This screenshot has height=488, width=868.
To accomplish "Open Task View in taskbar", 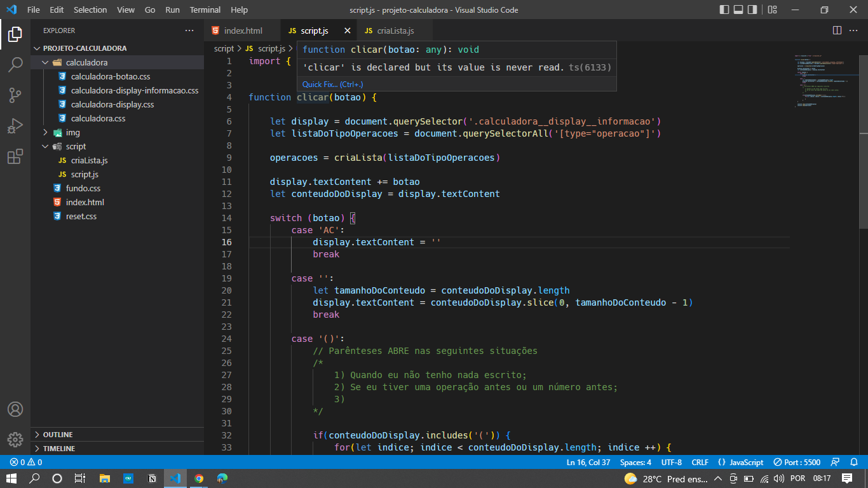I will (x=79, y=478).
